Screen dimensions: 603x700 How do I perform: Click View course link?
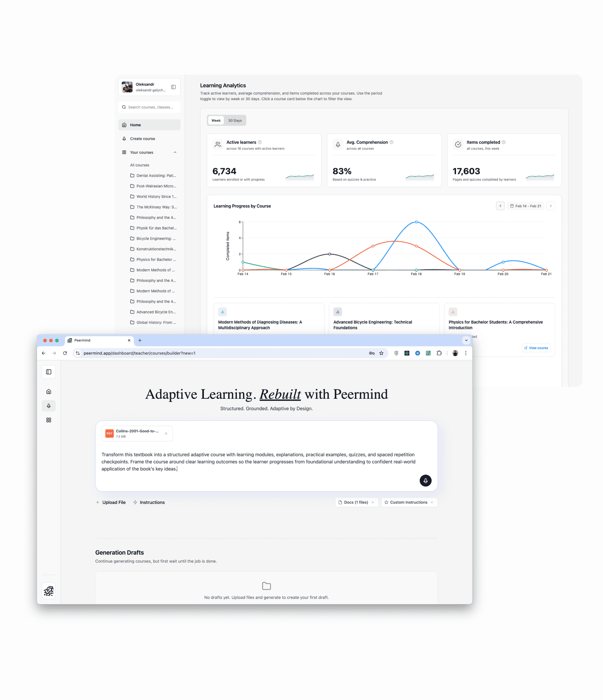(536, 348)
